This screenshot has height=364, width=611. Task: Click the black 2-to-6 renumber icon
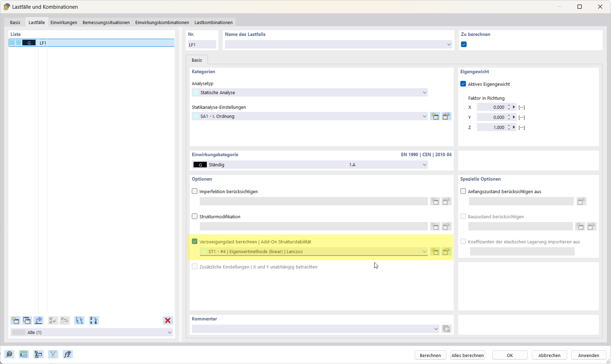click(x=94, y=320)
